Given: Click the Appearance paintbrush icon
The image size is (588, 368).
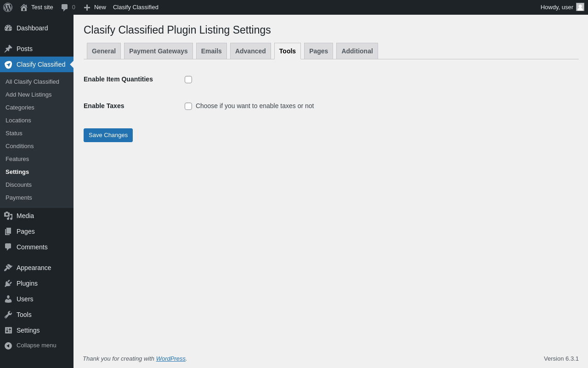Looking at the screenshot, I should (8, 268).
